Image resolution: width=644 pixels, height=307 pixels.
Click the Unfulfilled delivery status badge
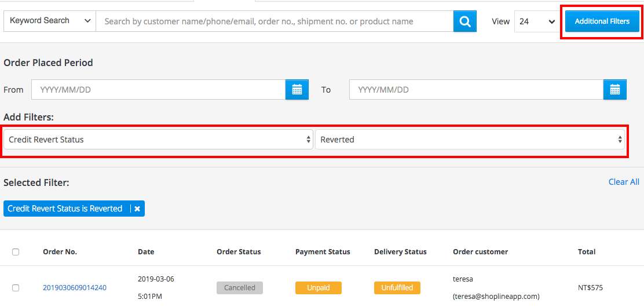[x=397, y=288]
